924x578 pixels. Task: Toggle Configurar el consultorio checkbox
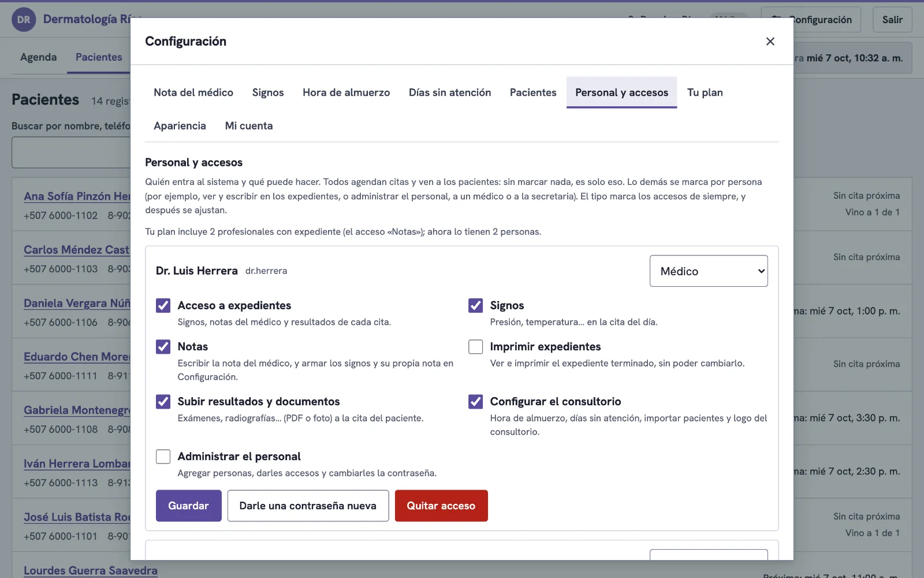coord(476,402)
